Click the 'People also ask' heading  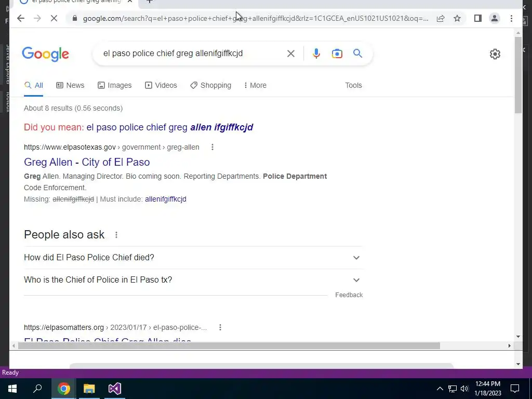point(64,235)
